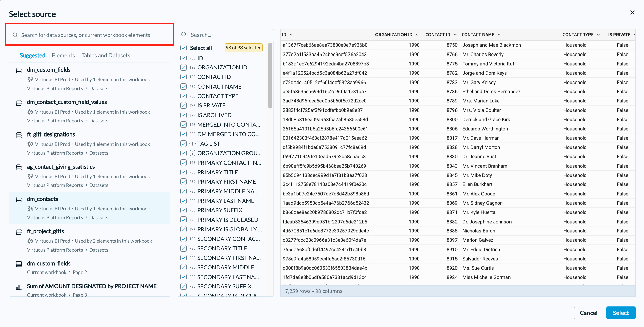Toggle the IS ARCHIVED column checkbox

coord(183,115)
